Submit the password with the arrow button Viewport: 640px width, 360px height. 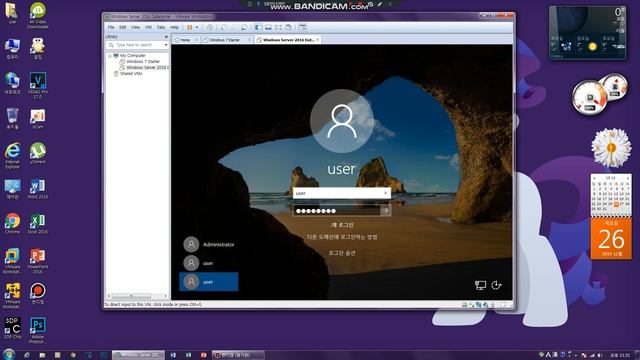pyautogui.click(x=385, y=211)
